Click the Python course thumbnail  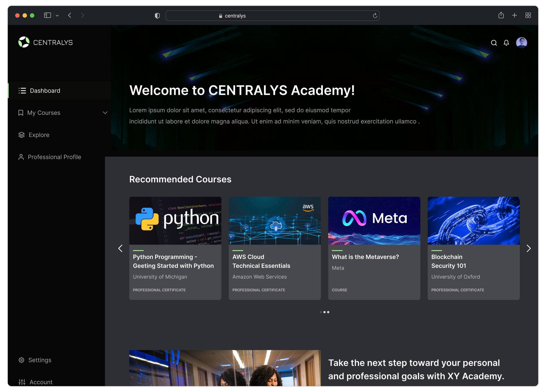175,221
